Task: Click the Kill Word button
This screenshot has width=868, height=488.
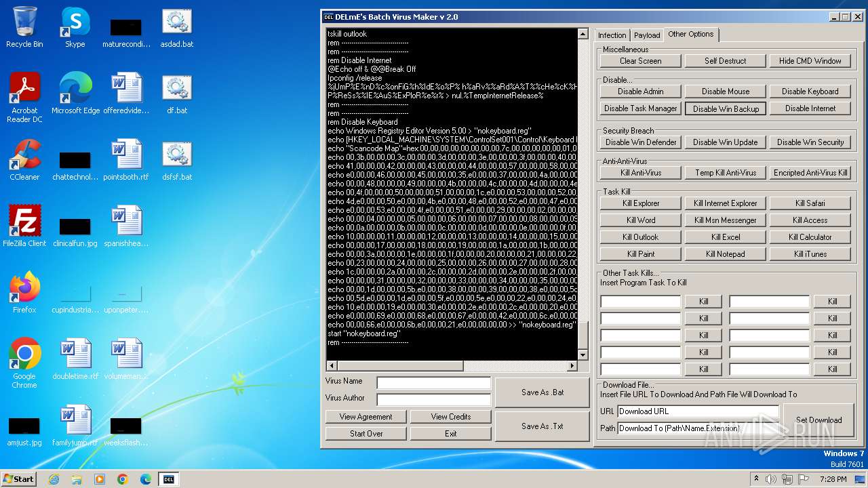Action: point(640,220)
